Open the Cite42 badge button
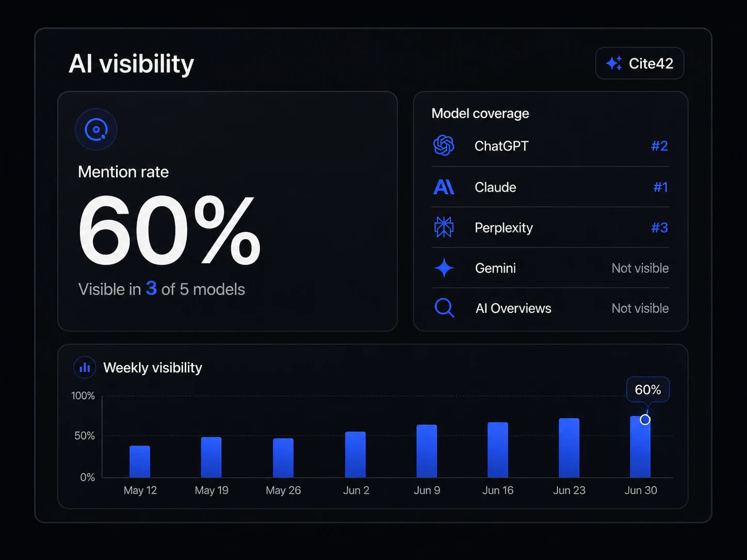Viewport: 747px width, 560px height. coord(640,63)
